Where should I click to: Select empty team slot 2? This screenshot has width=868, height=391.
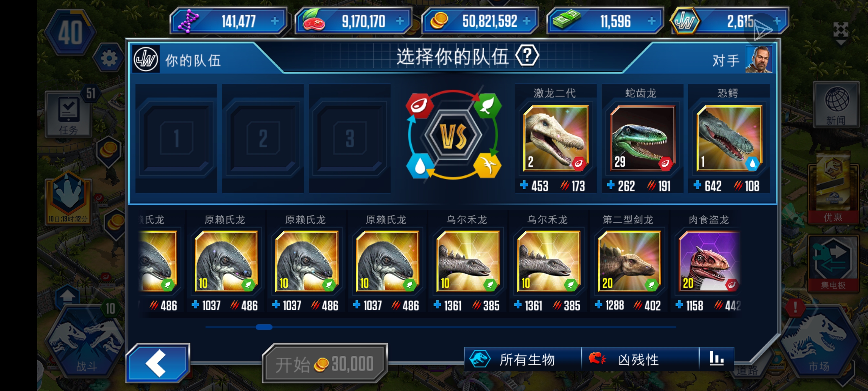coord(263,139)
